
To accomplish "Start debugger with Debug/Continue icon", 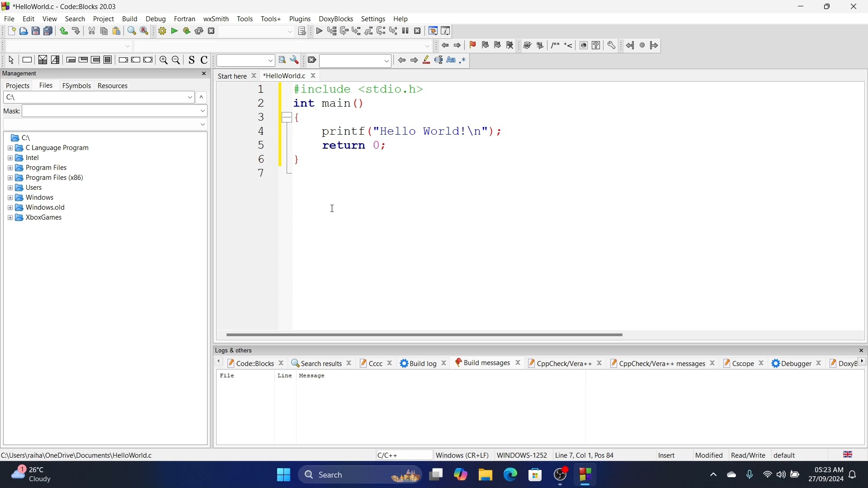I will pos(320,32).
